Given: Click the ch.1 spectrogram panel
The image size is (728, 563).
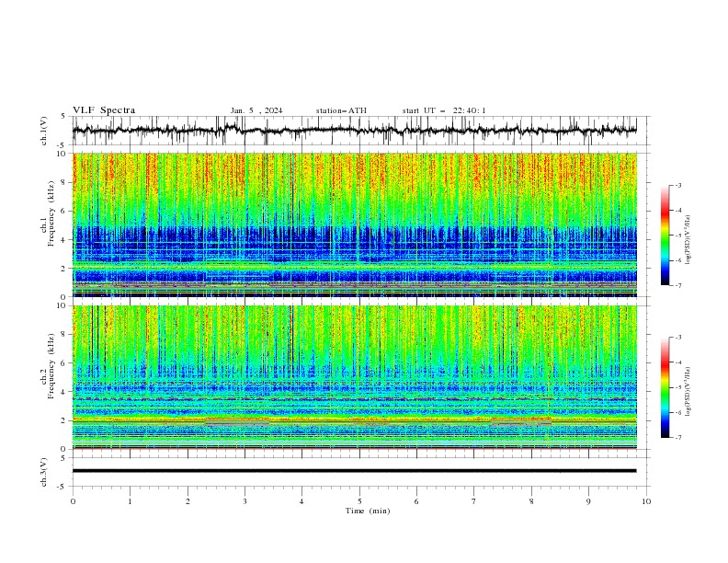Looking at the screenshot, I should pos(355,224).
